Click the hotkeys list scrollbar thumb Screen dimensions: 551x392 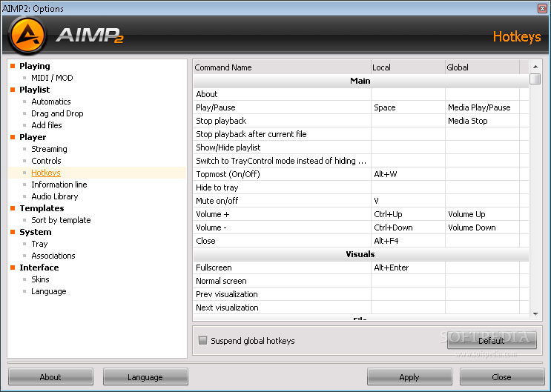point(535,79)
